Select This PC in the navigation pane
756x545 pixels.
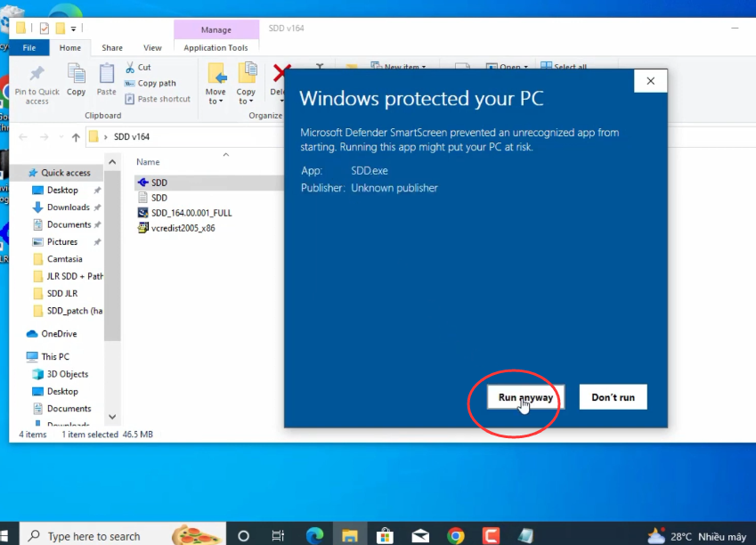click(x=55, y=357)
